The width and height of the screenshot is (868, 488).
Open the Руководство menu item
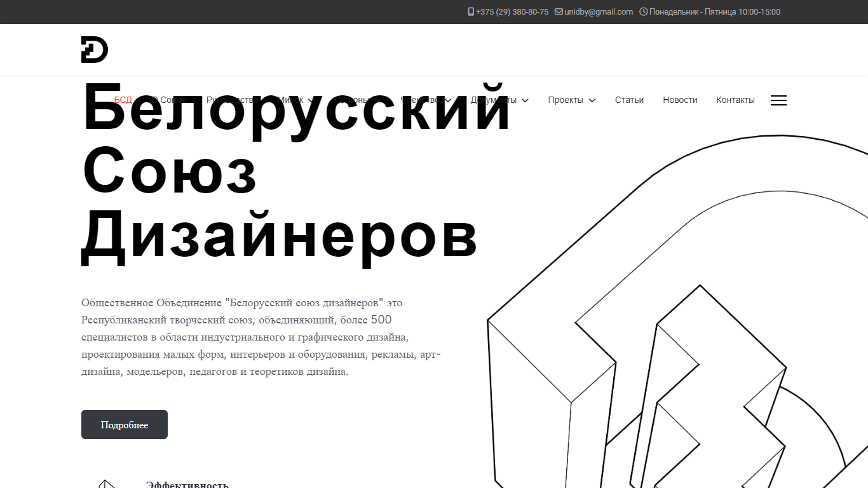point(231,100)
